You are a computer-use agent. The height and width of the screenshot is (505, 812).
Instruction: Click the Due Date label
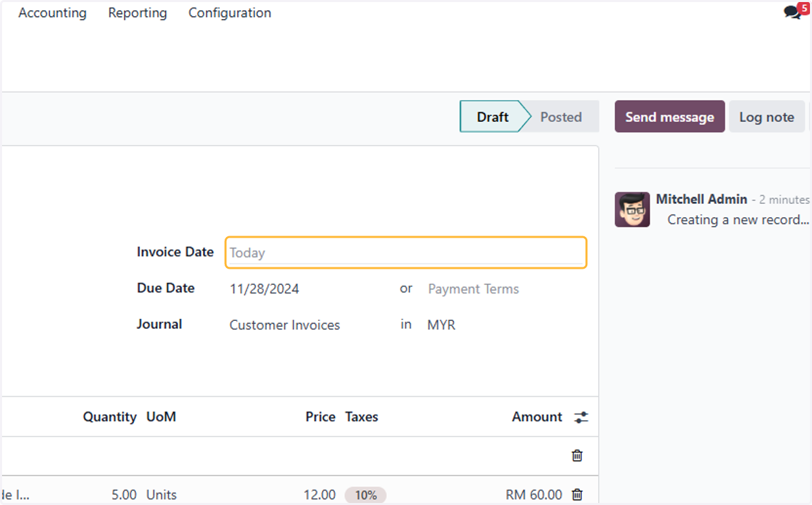coord(166,288)
